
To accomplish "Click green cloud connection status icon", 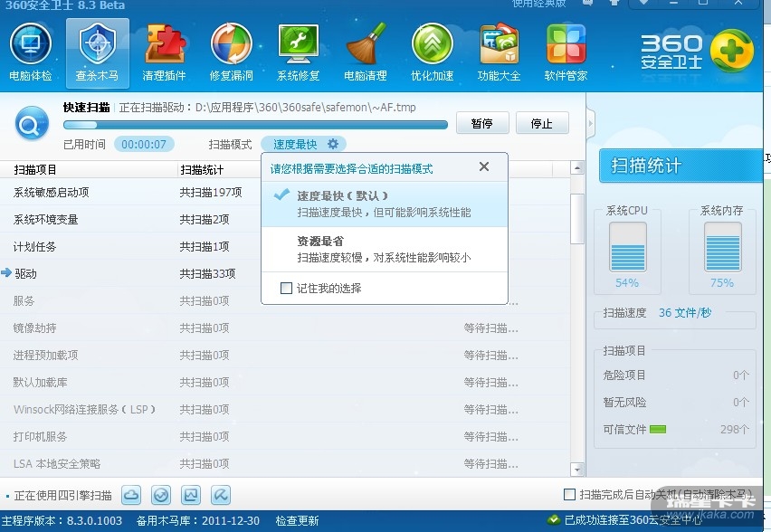I will 554,519.
